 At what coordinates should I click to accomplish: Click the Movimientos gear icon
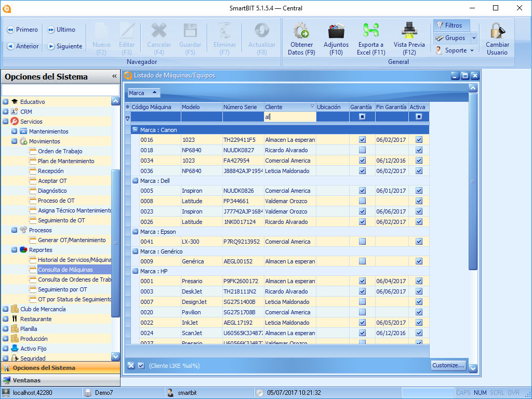pyautogui.click(x=23, y=141)
